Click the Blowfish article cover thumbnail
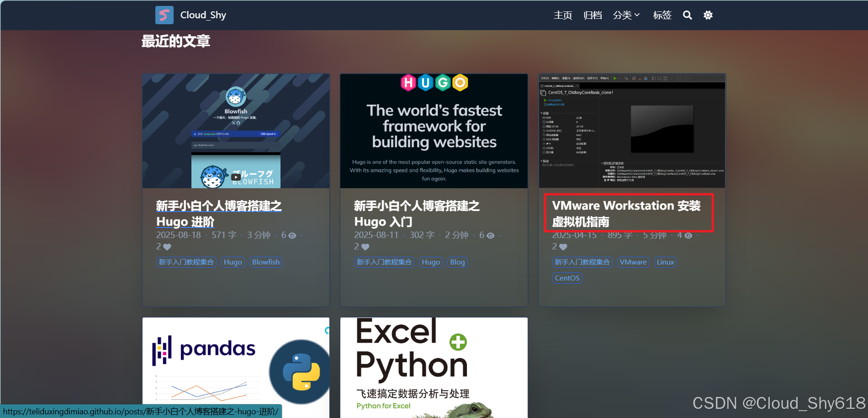This screenshot has height=418, width=868. tap(236, 131)
